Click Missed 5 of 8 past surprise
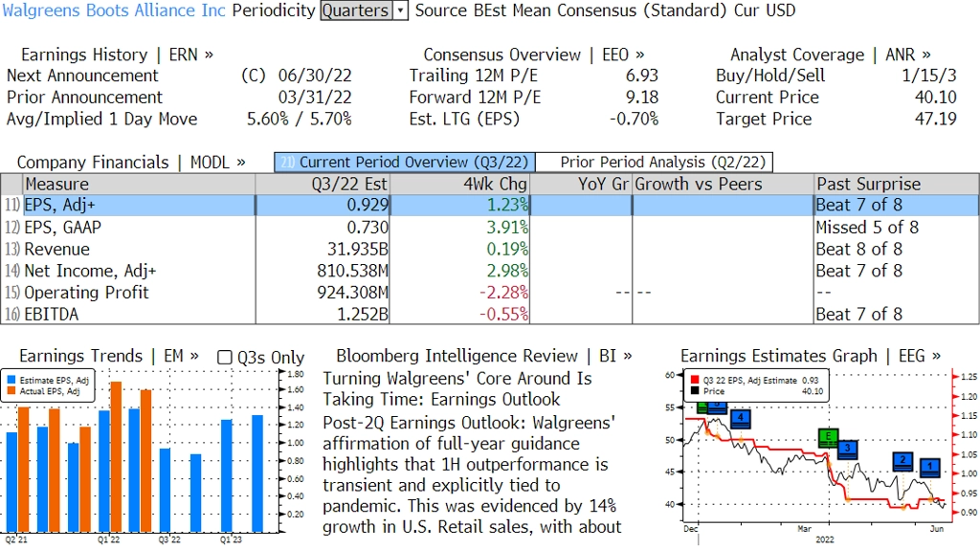 (867, 228)
